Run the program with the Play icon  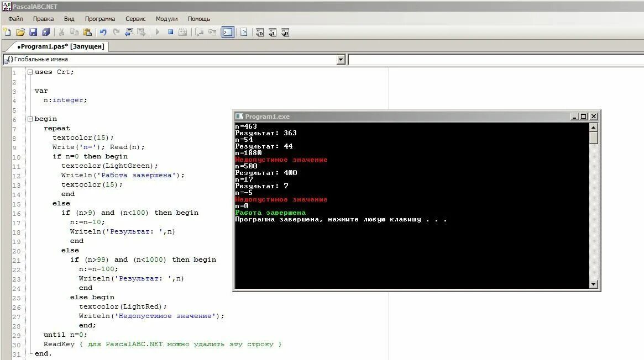(158, 32)
